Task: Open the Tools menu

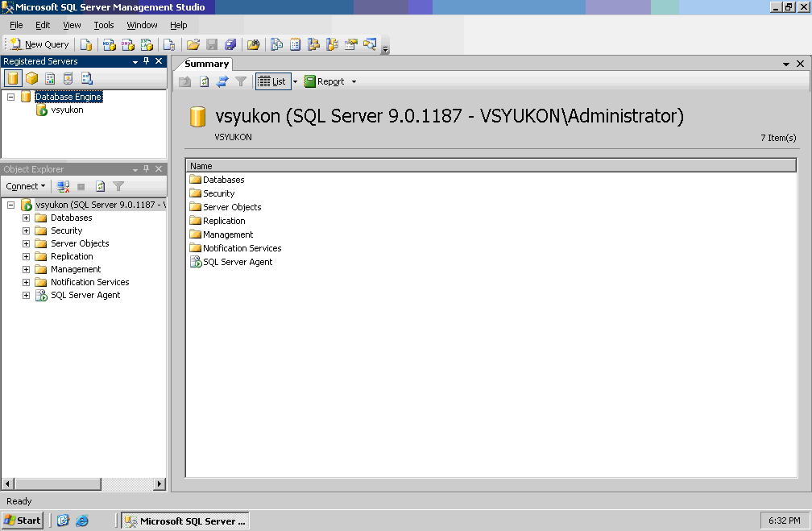Action: click(103, 25)
